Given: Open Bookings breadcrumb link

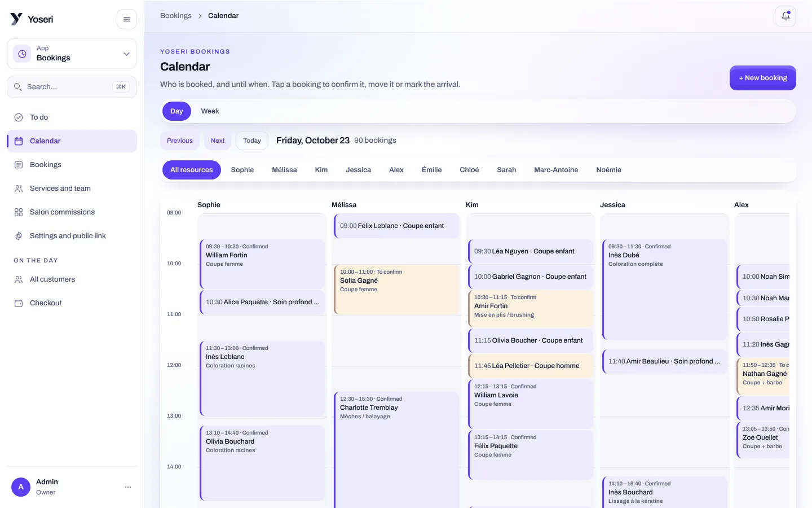Looking at the screenshot, I should (x=176, y=16).
